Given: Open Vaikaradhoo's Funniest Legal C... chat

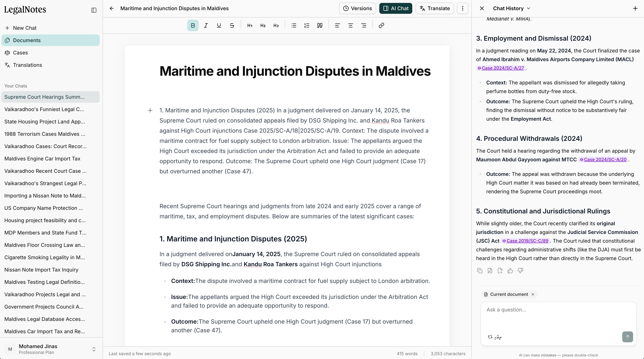Looking at the screenshot, I should click(x=51, y=109).
